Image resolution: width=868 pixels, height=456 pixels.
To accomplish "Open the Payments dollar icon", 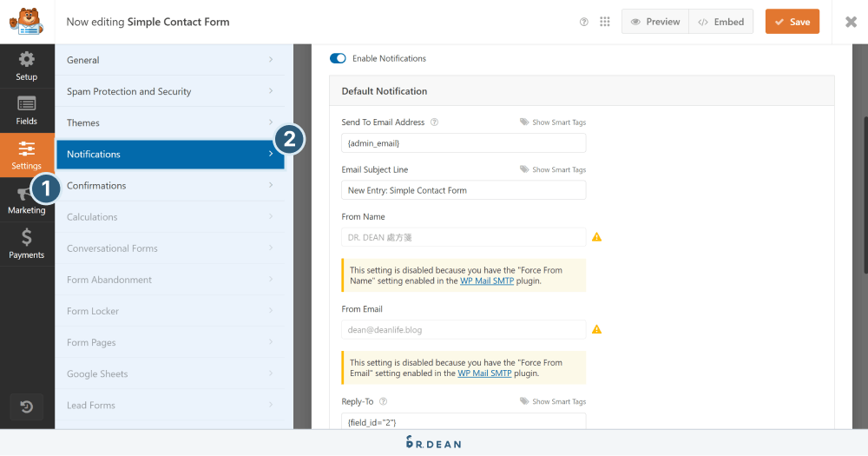I will pyautogui.click(x=27, y=238).
